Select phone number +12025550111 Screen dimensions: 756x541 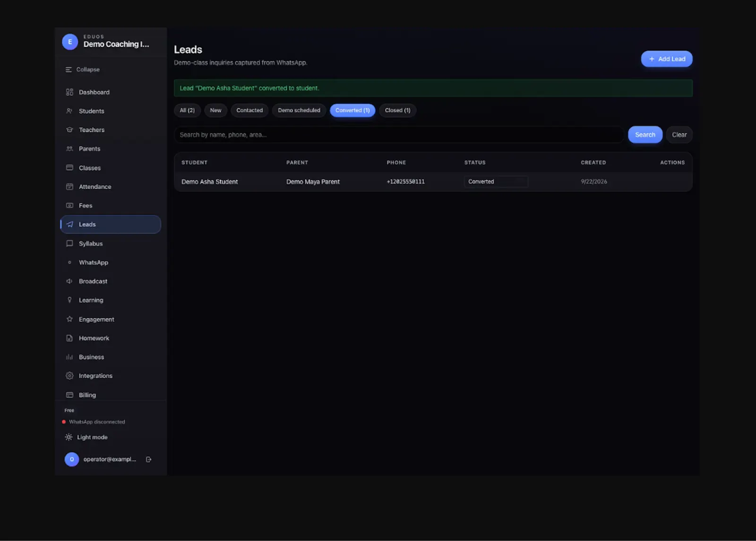(x=406, y=182)
